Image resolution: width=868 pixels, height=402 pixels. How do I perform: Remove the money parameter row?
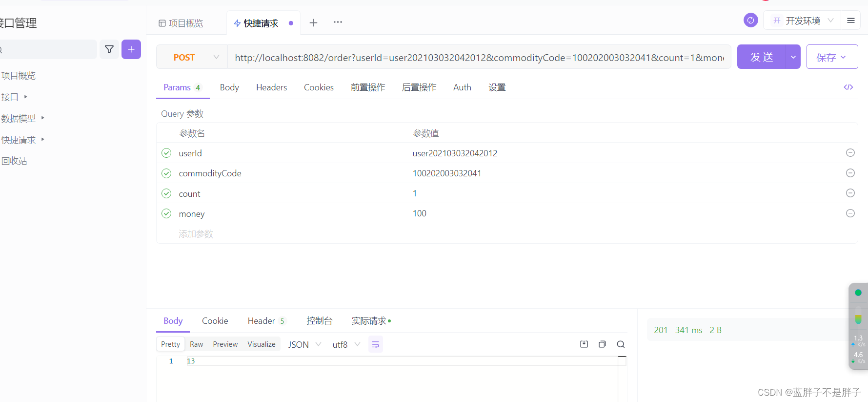tap(850, 213)
